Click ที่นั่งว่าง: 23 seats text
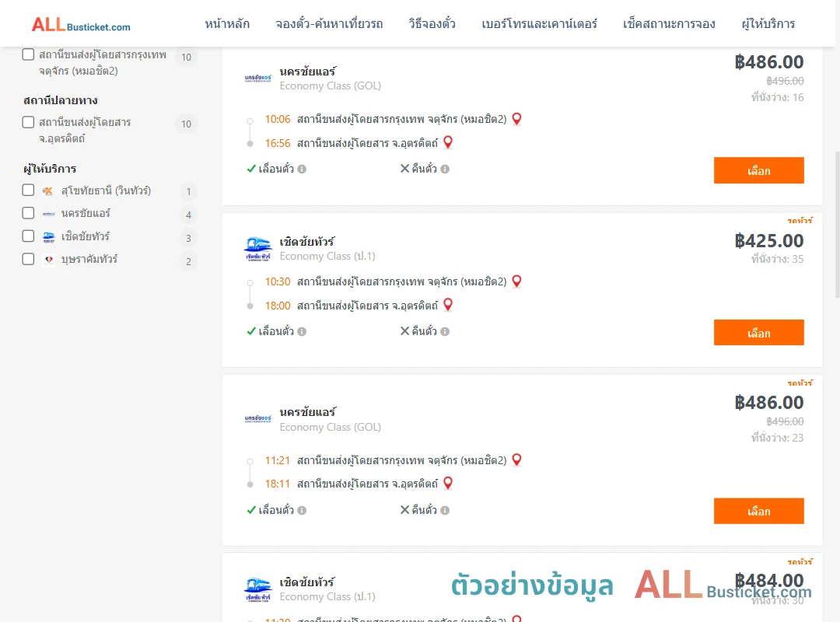 777,439
